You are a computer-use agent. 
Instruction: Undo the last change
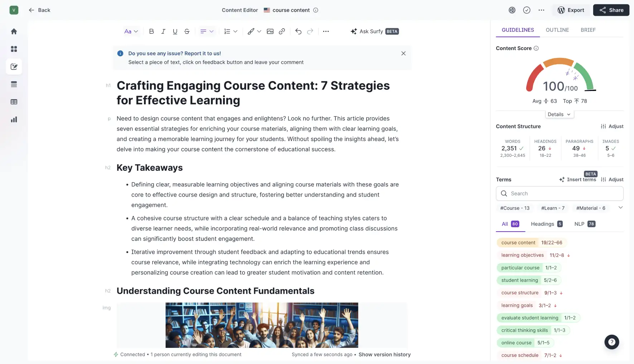tap(298, 31)
